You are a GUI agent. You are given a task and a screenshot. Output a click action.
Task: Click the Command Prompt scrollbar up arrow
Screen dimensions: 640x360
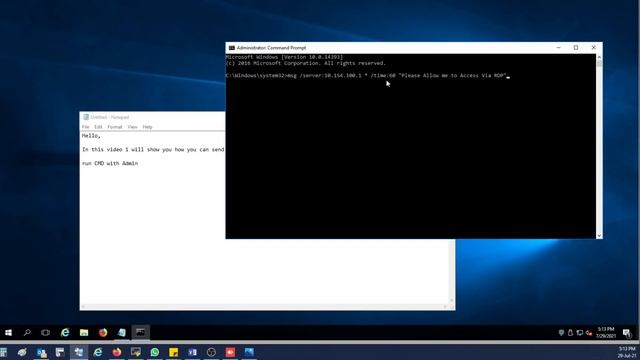pos(599,57)
